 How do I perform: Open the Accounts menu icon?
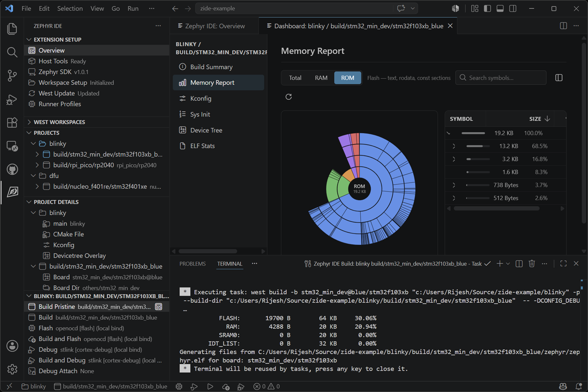coord(12,346)
